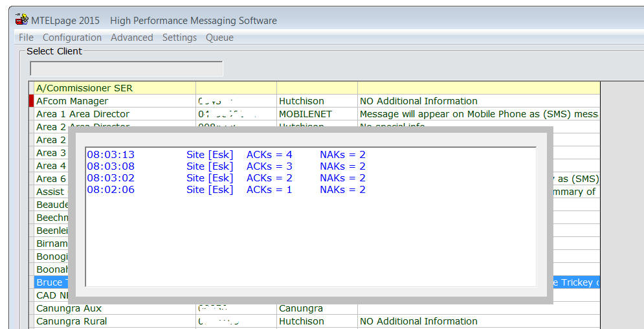The width and height of the screenshot is (644, 329).
Task: Click NO Additional Information in AFcom Manager row
Action: (x=419, y=101)
